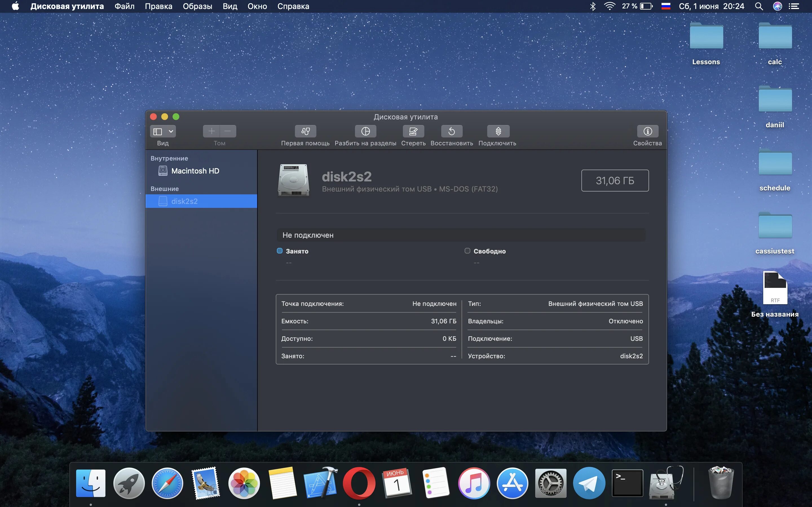
Task: Click the Restore toolbar icon
Action: point(452,131)
